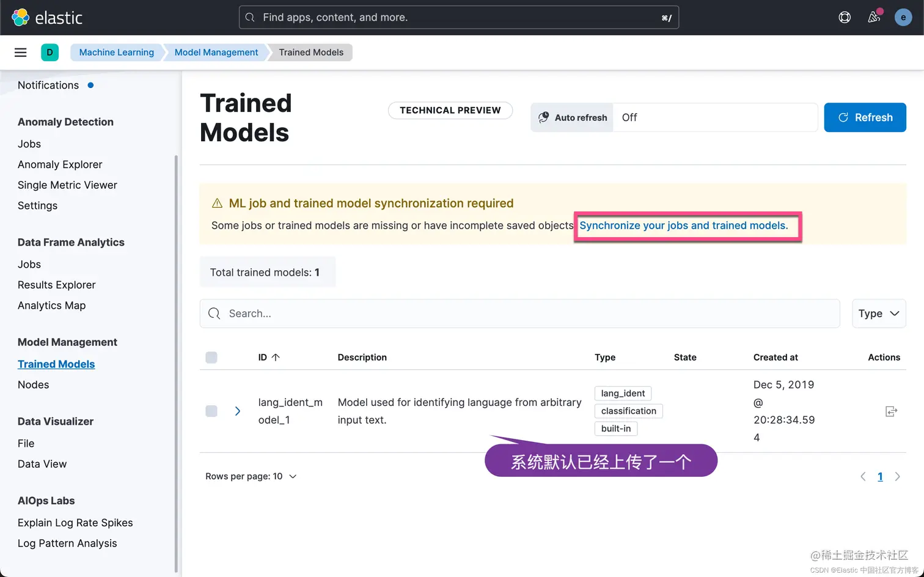The width and height of the screenshot is (924, 577).
Task: Open File data visualizer
Action: (x=26, y=444)
